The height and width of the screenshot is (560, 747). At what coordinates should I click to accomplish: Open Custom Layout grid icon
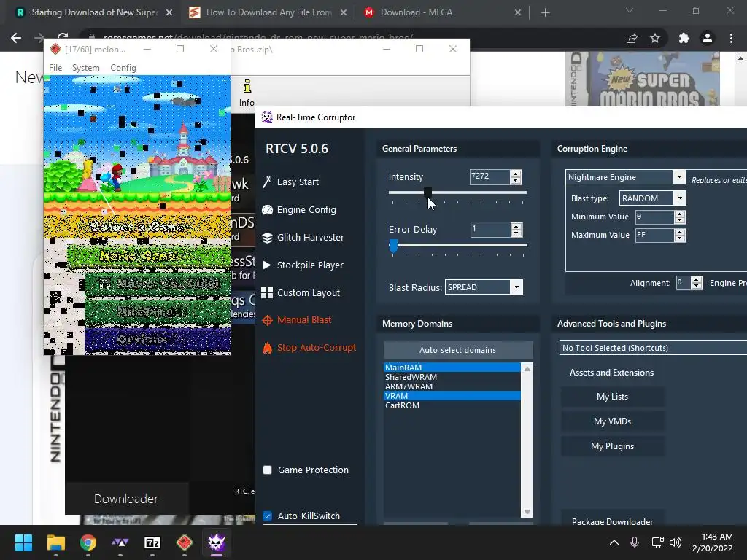tap(267, 293)
